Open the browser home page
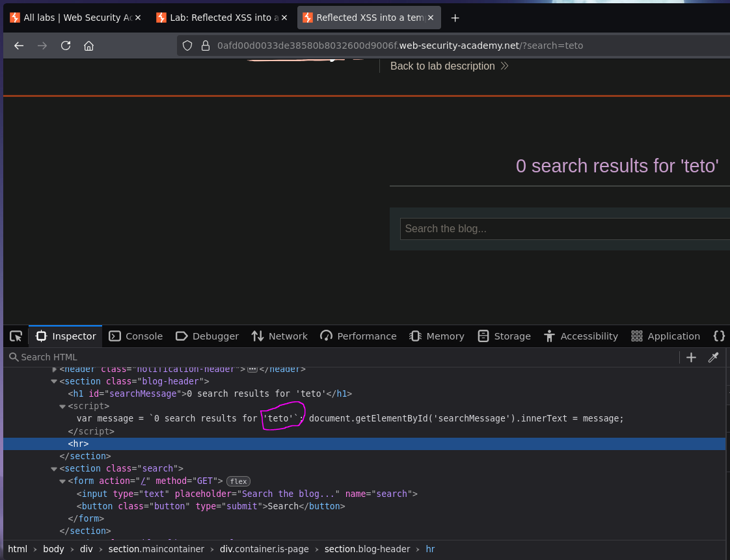The image size is (730, 560). [x=88, y=46]
